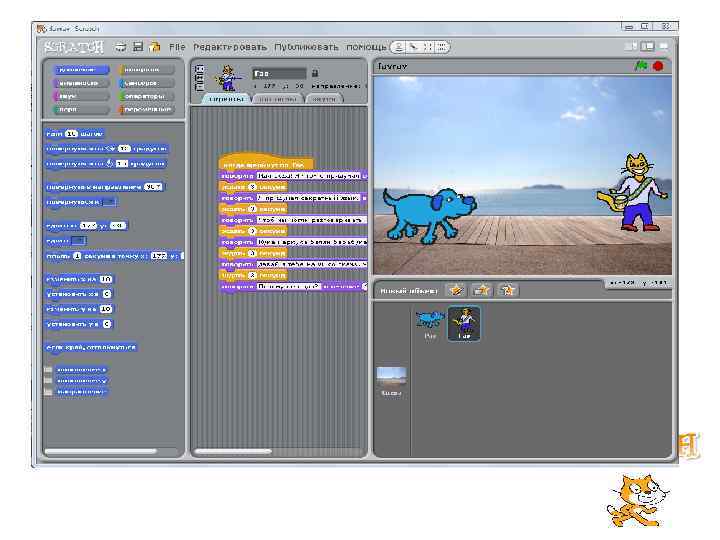Switch to small stage view mode
This screenshot has height=540, width=720.
tap(631, 46)
